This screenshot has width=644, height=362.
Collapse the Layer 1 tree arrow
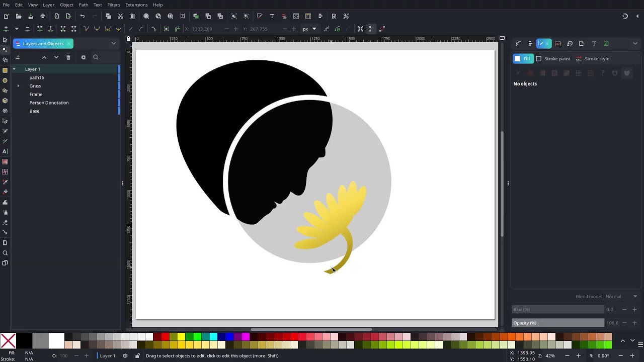[x=14, y=69]
